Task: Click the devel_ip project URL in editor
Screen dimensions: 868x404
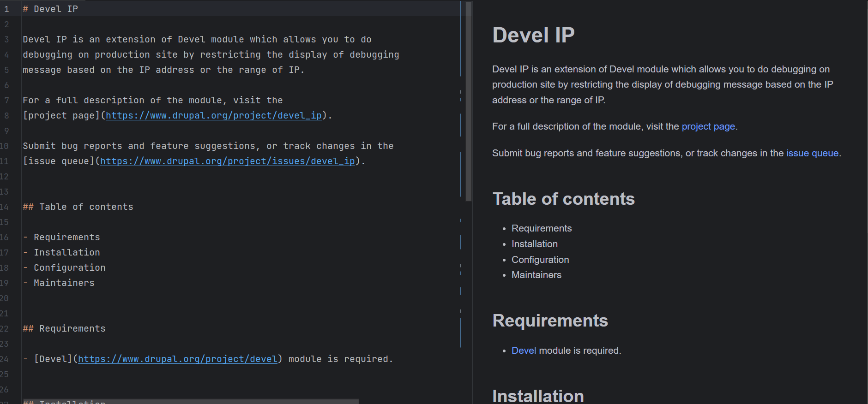Action: [x=214, y=115]
